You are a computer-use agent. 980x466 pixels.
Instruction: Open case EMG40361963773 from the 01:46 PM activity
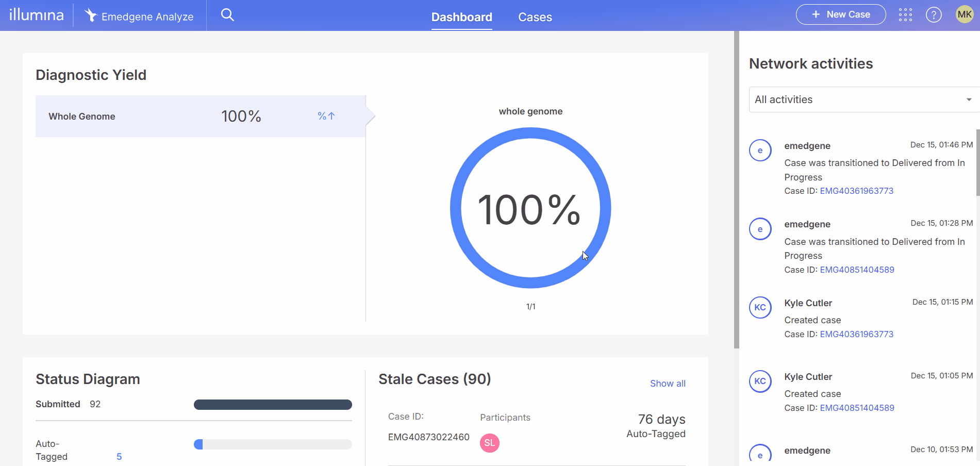coord(856,191)
